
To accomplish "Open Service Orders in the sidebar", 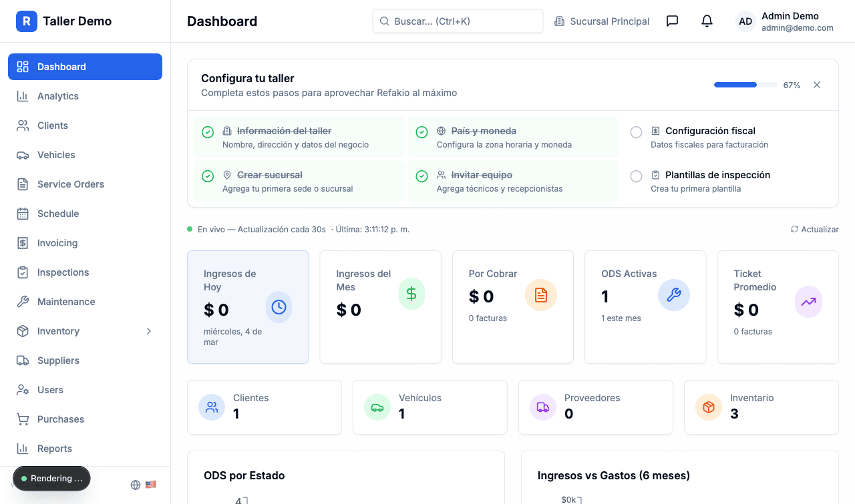I will tap(85, 184).
